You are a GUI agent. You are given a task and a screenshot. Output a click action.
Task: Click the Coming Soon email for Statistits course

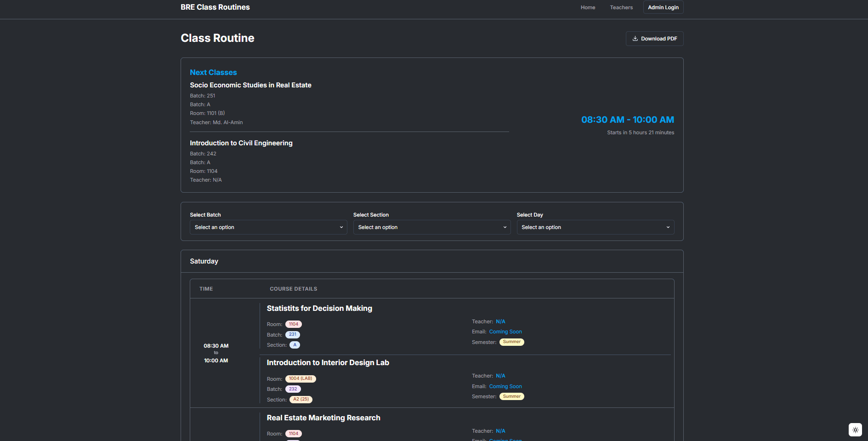[x=505, y=332]
